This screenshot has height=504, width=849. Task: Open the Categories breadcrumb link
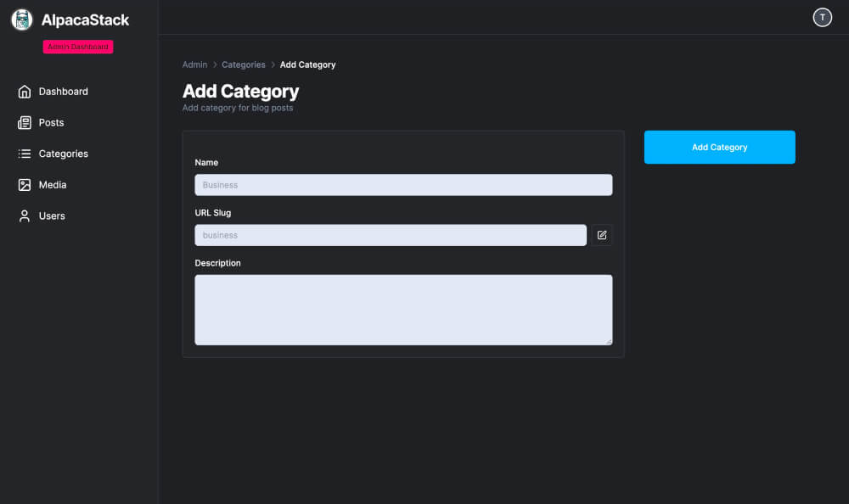(x=243, y=64)
